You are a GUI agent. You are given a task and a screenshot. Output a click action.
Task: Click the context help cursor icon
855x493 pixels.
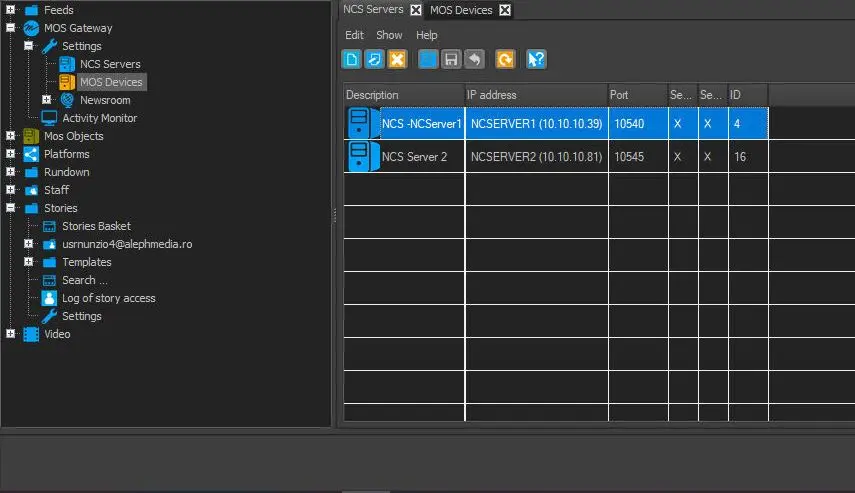536,60
